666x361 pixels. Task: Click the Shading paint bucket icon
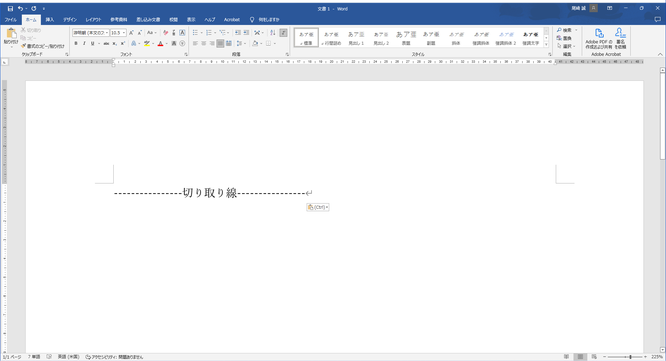coord(255,43)
